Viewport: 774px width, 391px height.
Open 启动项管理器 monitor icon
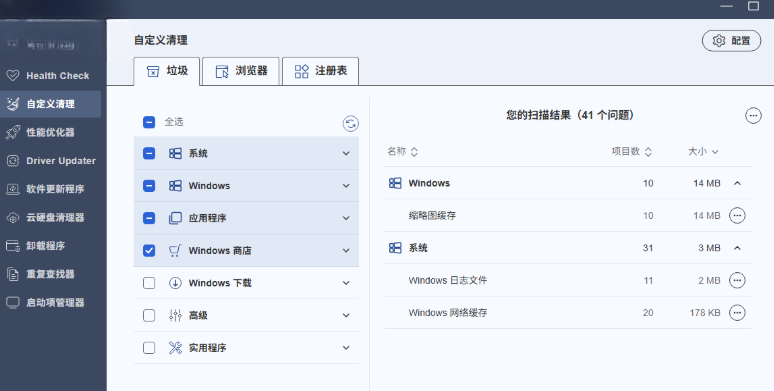point(13,303)
